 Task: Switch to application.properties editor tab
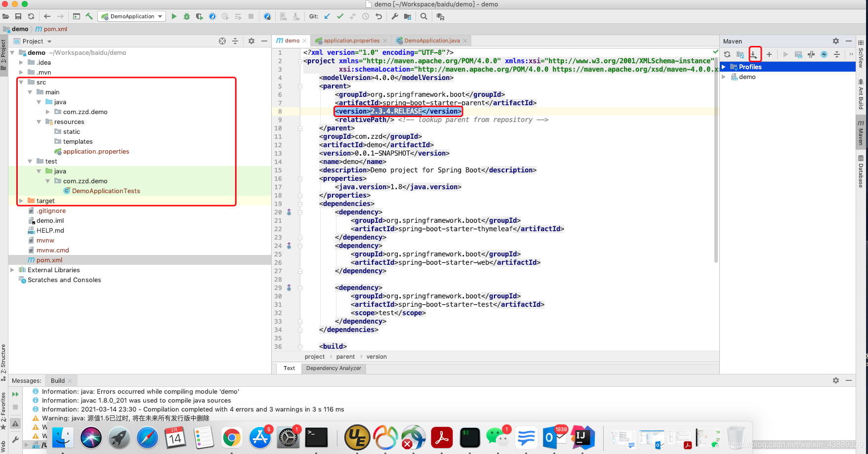point(351,41)
